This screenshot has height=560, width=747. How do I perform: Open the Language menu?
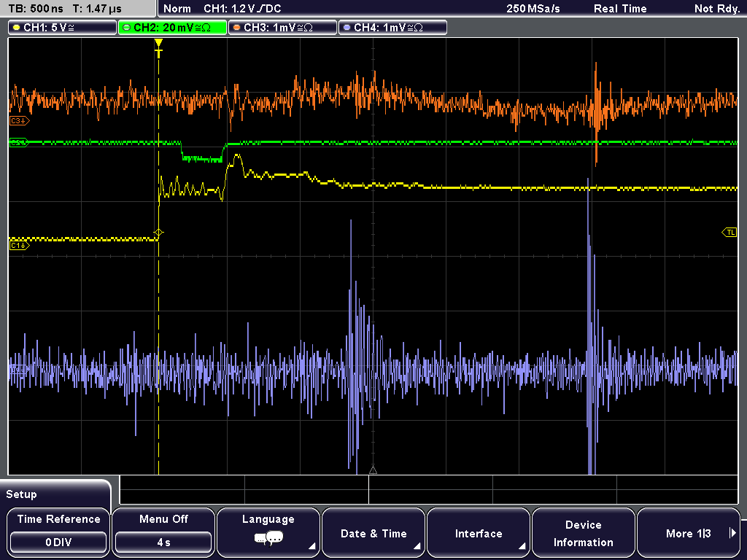click(x=268, y=532)
